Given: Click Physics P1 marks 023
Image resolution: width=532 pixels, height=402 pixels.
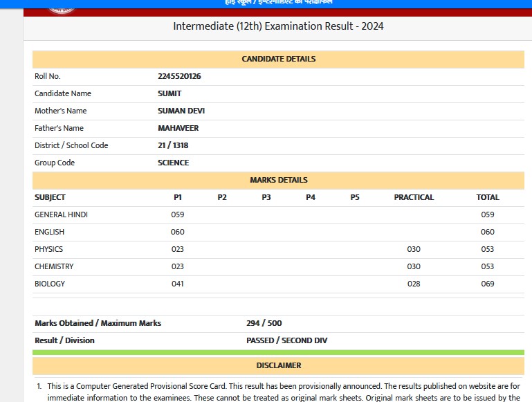Looking at the screenshot, I should click(x=177, y=249).
